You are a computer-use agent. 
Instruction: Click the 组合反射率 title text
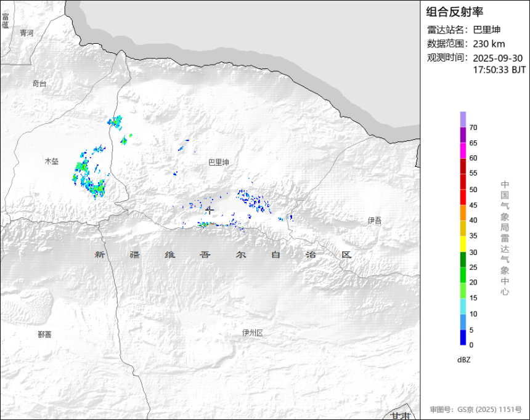tap(454, 12)
